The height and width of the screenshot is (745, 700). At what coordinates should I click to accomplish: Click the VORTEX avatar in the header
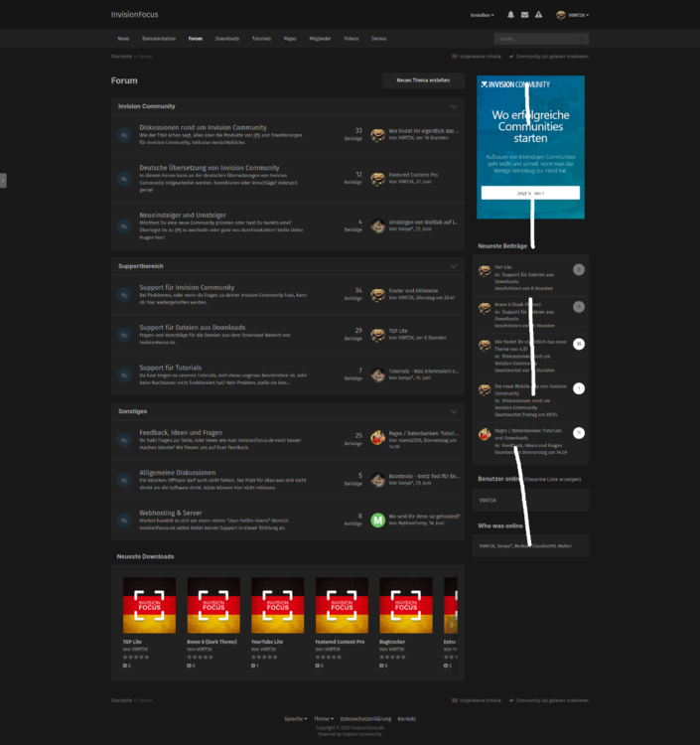[561, 16]
